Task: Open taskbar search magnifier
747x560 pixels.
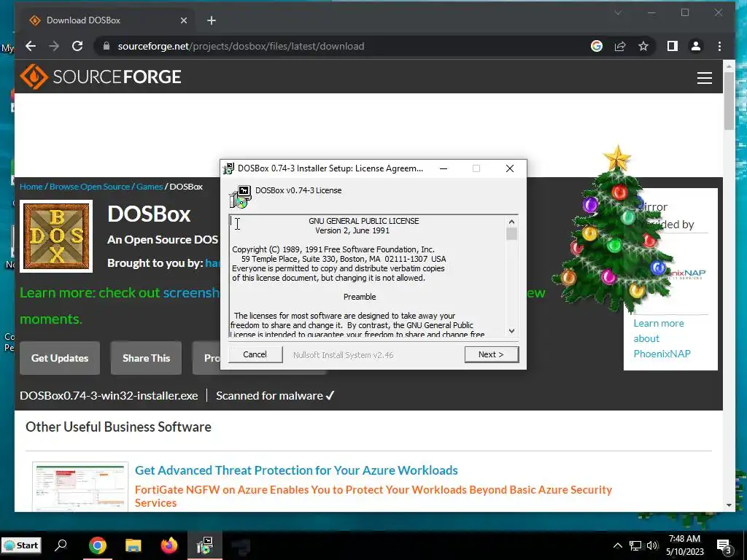Action: (x=61, y=545)
